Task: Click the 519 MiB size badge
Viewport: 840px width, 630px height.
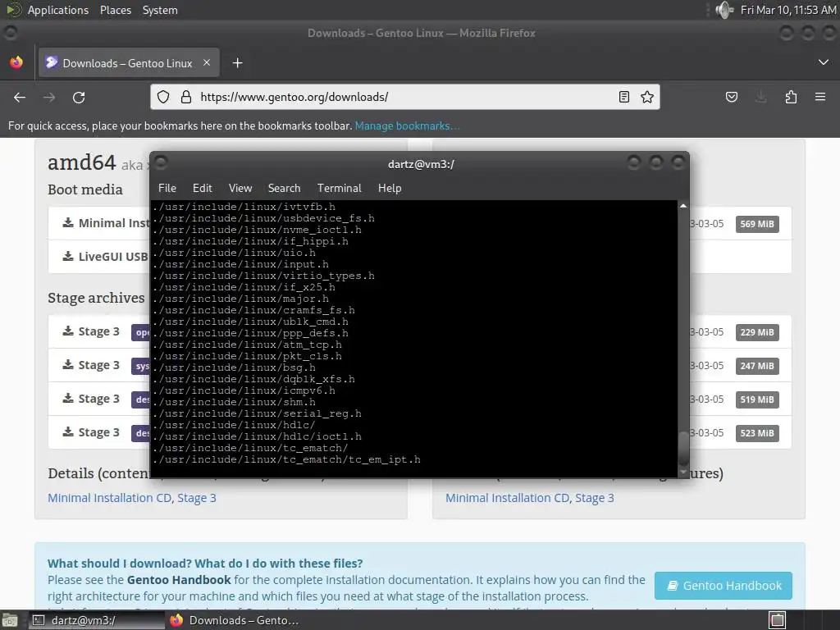Action: pos(757,399)
